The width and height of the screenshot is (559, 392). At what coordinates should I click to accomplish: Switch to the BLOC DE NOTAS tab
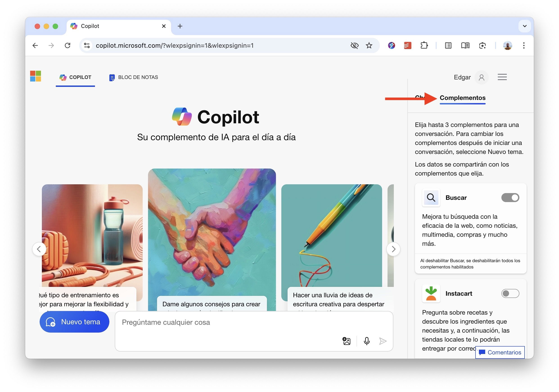coord(133,77)
